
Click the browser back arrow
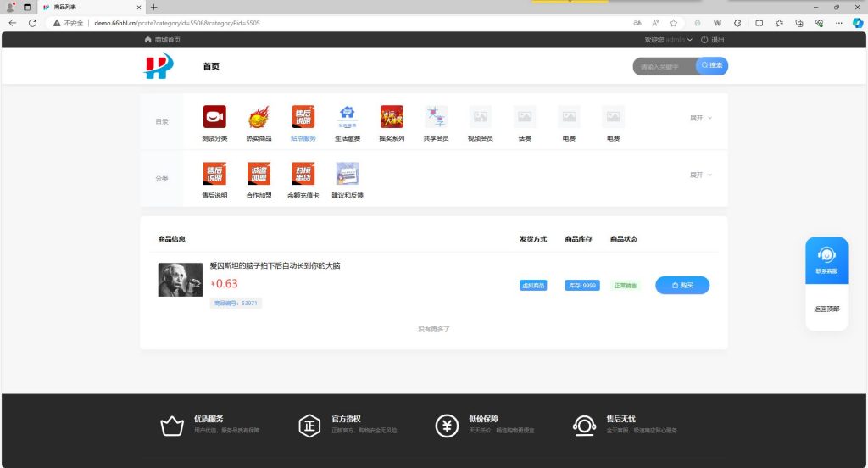(x=13, y=23)
